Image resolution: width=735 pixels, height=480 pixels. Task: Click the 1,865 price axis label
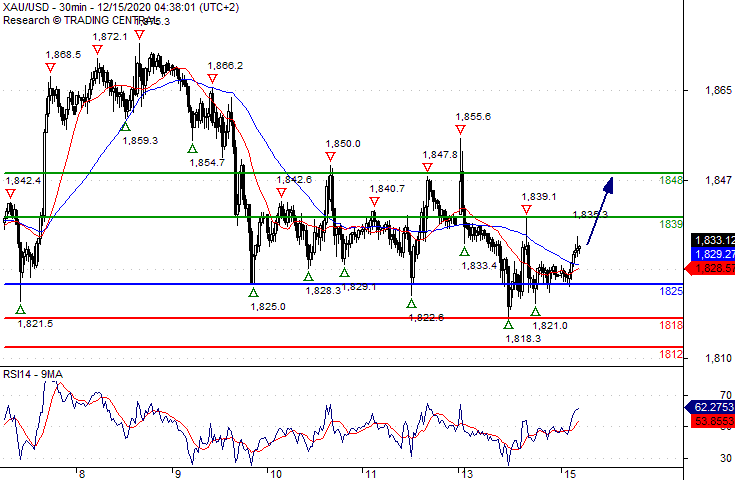[x=718, y=90]
